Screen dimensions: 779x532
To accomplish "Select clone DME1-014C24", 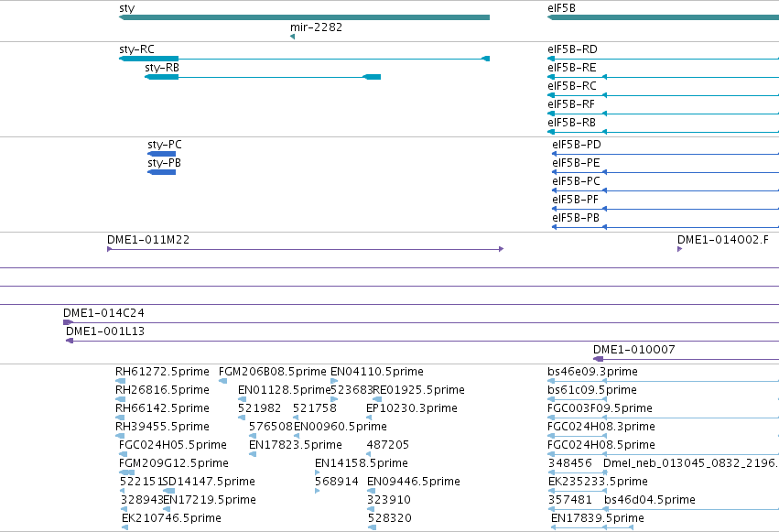I will tap(103, 313).
